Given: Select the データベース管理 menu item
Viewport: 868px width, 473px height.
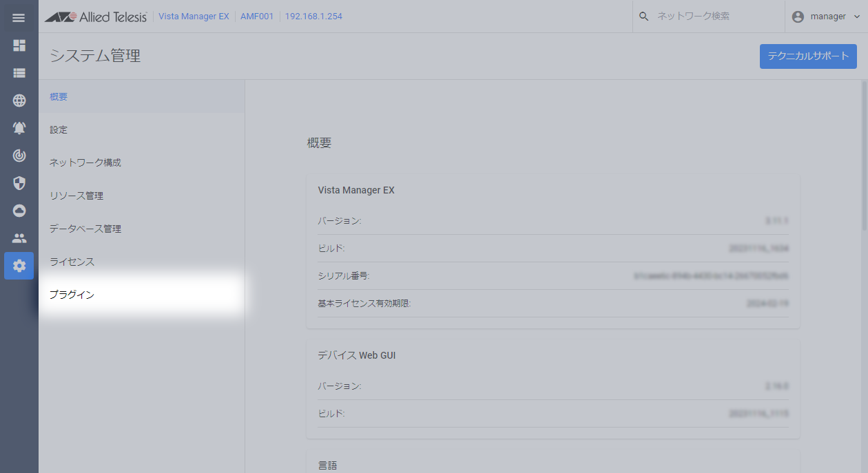Looking at the screenshot, I should 141,229.
